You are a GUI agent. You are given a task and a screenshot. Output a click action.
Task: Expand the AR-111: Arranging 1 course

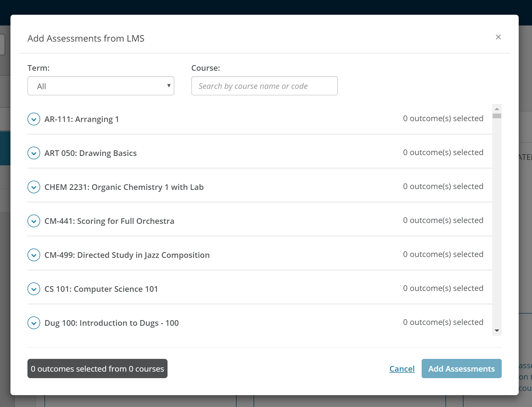(34, 119)
